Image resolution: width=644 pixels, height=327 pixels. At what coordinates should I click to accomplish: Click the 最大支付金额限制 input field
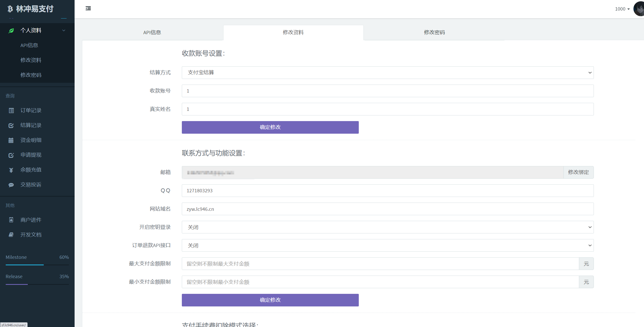381,264
